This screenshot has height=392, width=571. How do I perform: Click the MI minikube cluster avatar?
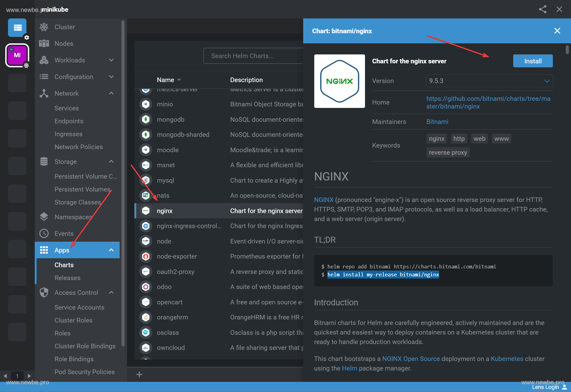17,55
